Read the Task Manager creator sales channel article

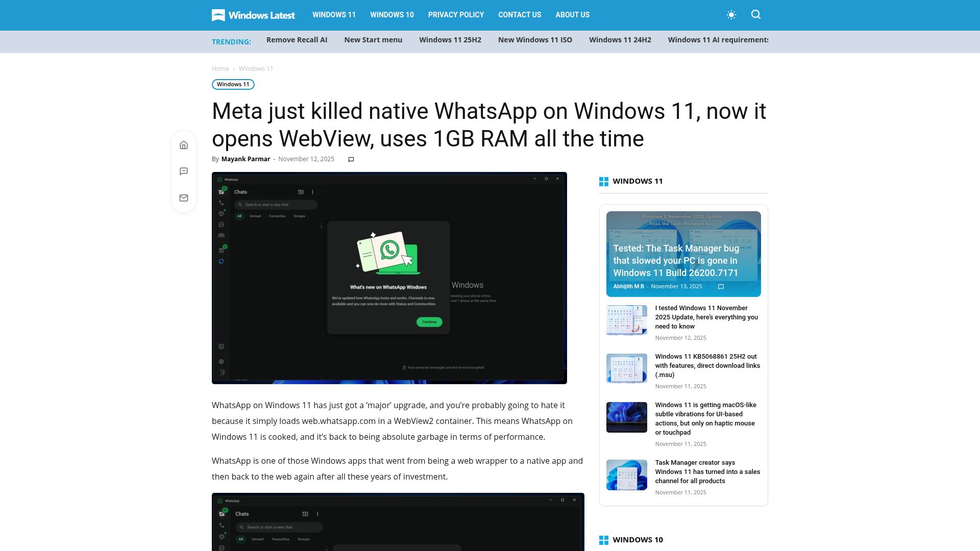tap(707, 472)
